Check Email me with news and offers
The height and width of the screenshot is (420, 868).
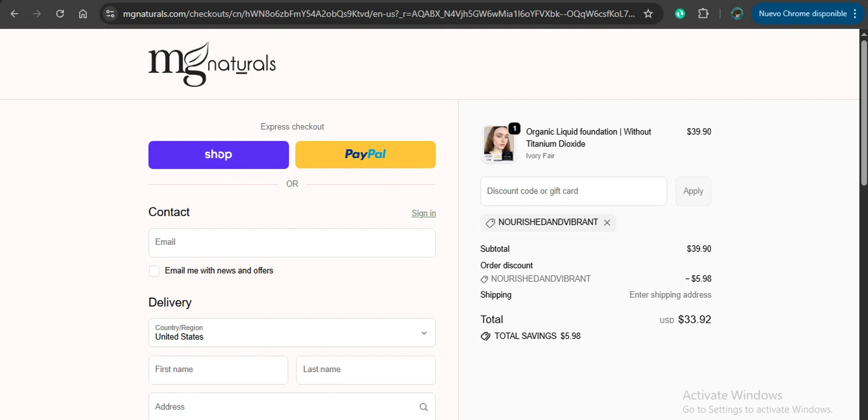(154, 271)
